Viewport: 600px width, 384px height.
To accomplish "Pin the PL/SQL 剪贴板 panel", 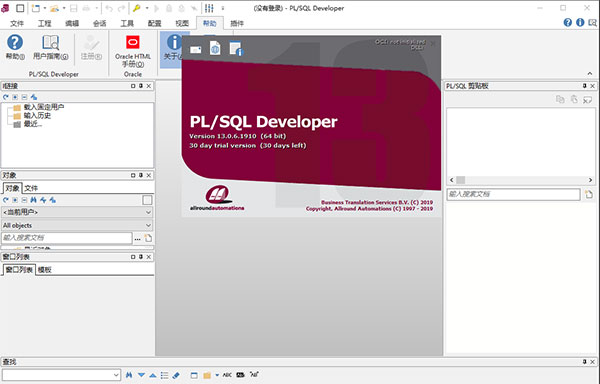I will pos(584,86).
